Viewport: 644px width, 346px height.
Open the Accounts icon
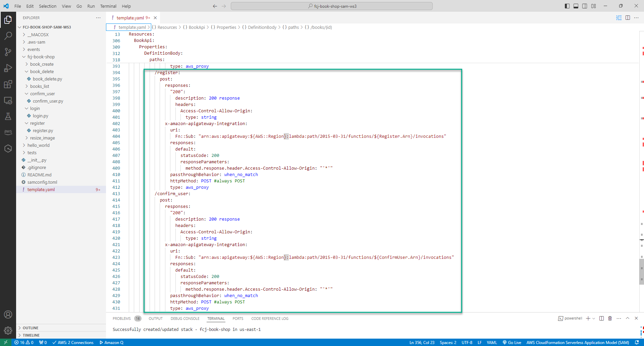tap(8, 314)
